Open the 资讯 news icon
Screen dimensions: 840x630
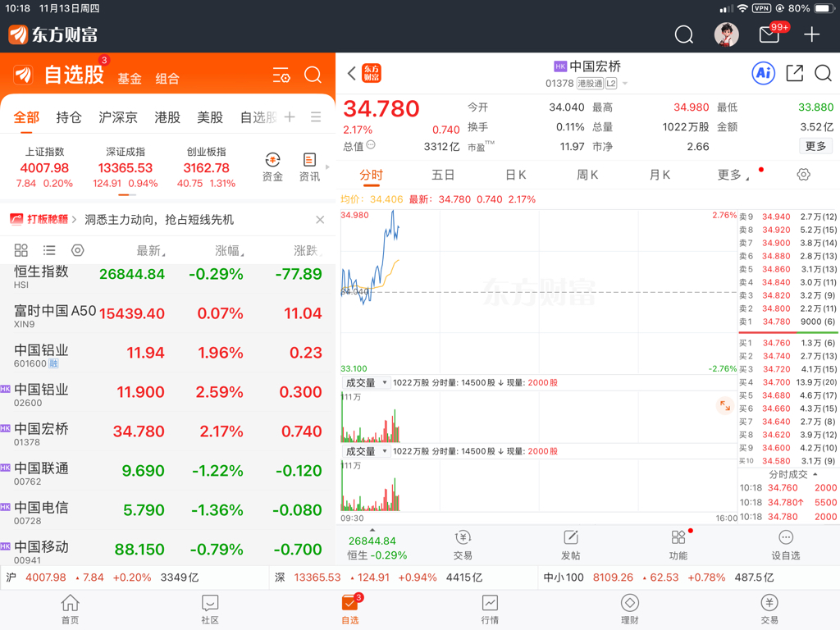pyautogui.click(x=309, y=167)
